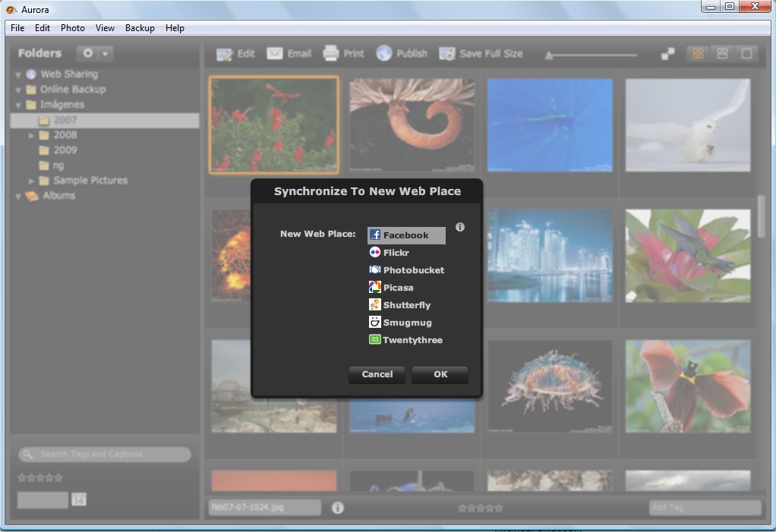776x532 pixels.
Task: Select the blue underwater thumbnail
Action: click(x=550, y=125)
